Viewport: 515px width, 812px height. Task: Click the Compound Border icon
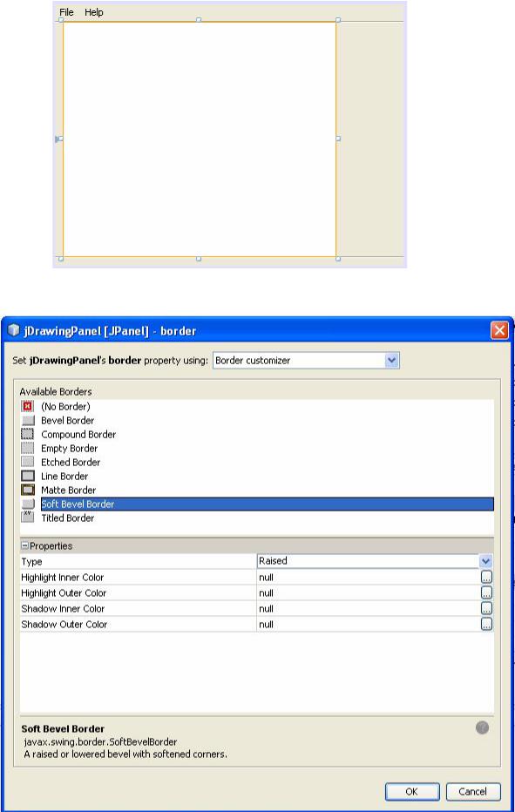click(x=28, y=434)
